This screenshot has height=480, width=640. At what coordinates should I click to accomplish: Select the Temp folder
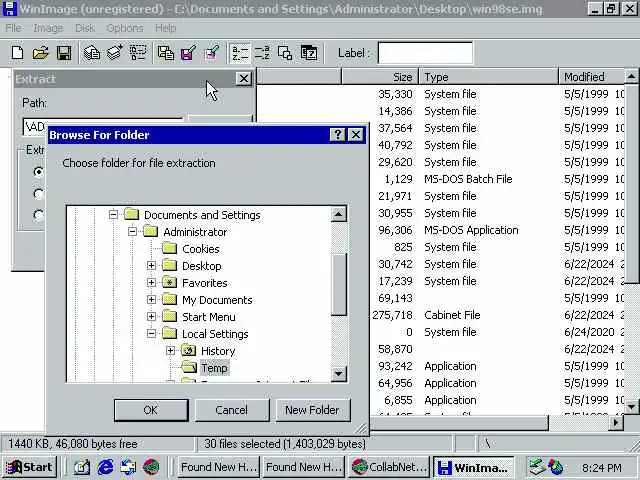point(214,368)
